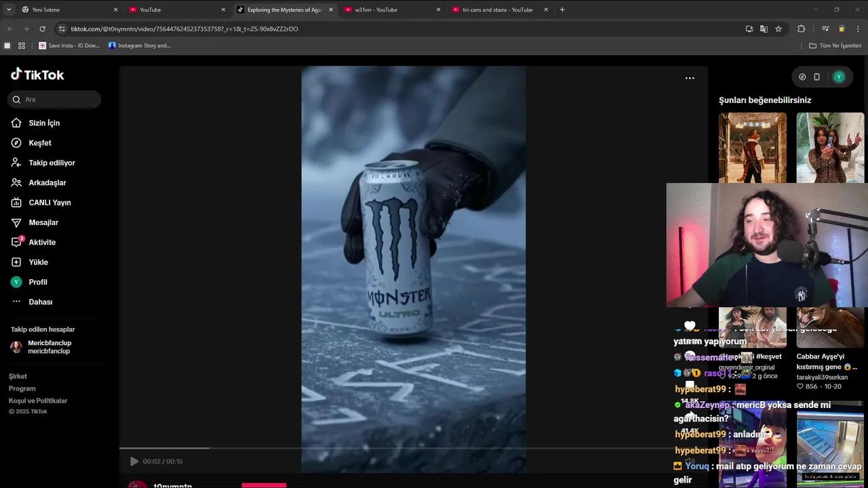This screenshot has height=488, width=868.
Task: Switch to first YouTube tab
Action: (176, 9)
